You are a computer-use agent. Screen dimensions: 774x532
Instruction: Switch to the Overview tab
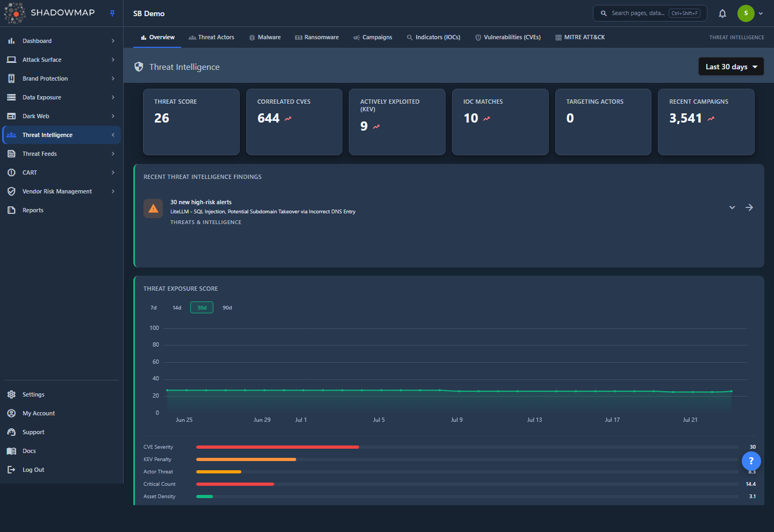click(157, 37)
